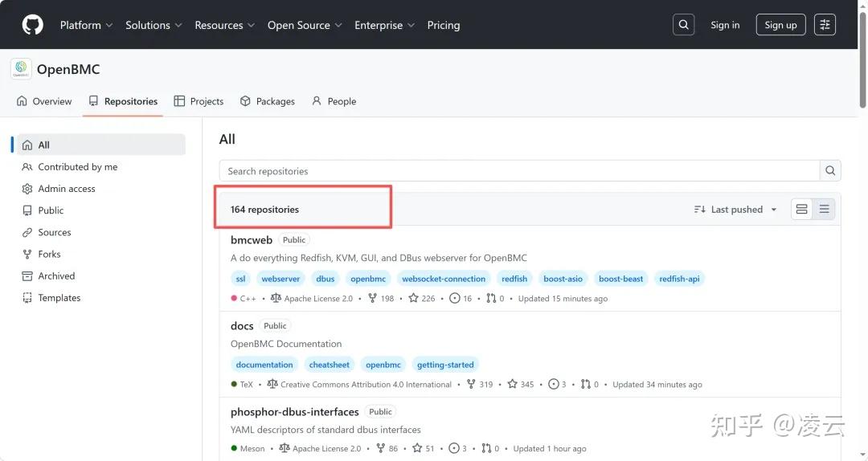Click the open issues icon on the bmcweb row

pyautogui.click(x=454, y=298)
